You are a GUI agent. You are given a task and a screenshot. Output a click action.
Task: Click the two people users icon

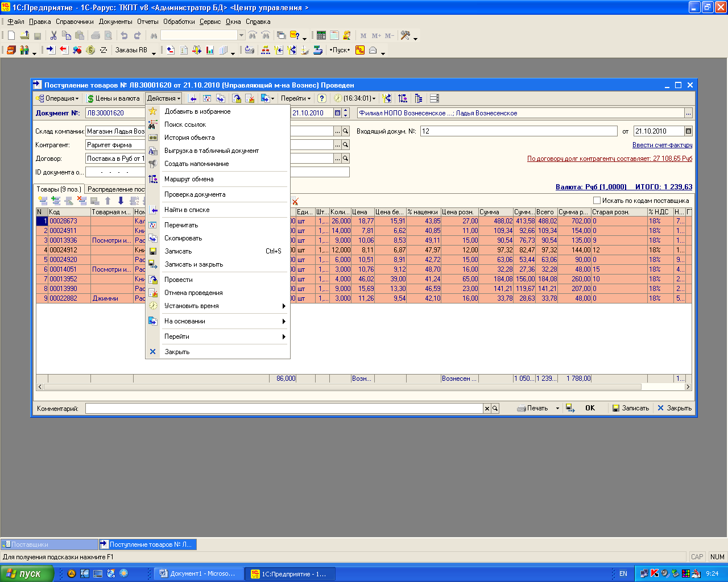24,50
